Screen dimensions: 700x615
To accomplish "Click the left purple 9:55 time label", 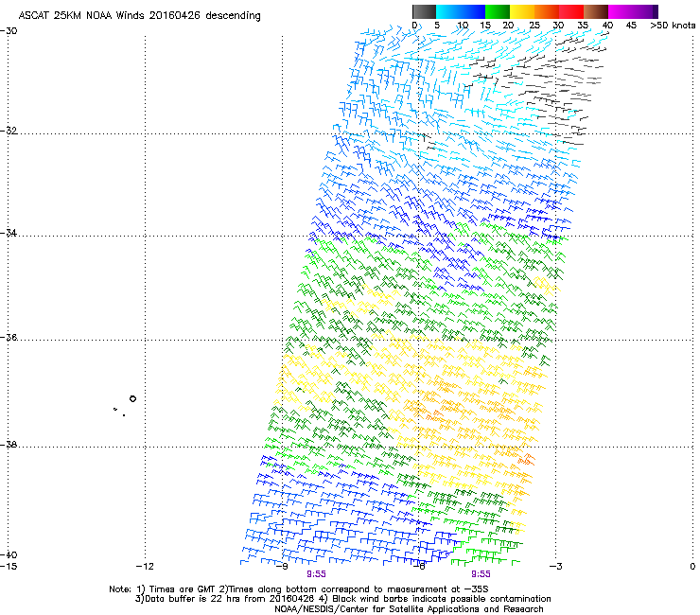I will tap(316, 574).
